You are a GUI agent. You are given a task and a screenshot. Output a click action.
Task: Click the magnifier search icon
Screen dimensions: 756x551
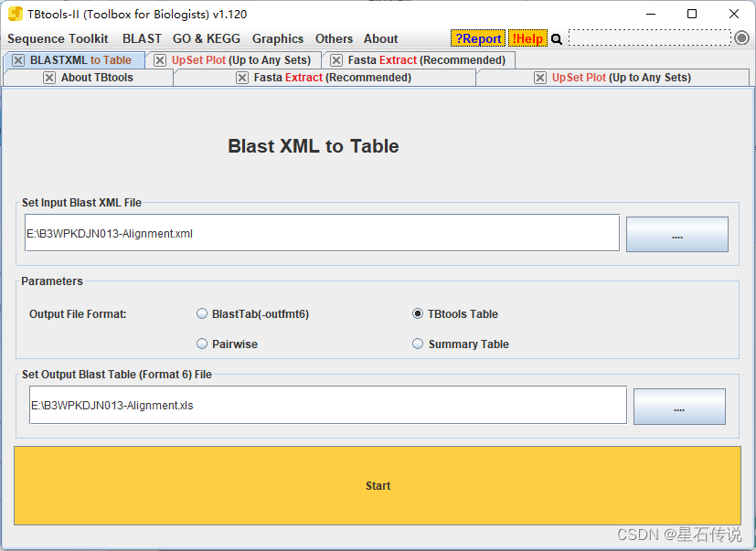pos(557,39)
